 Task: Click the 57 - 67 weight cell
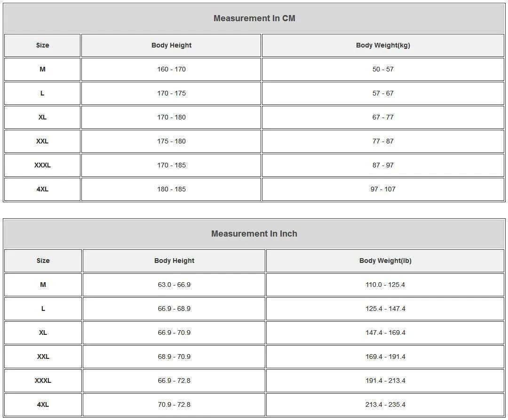383,93
